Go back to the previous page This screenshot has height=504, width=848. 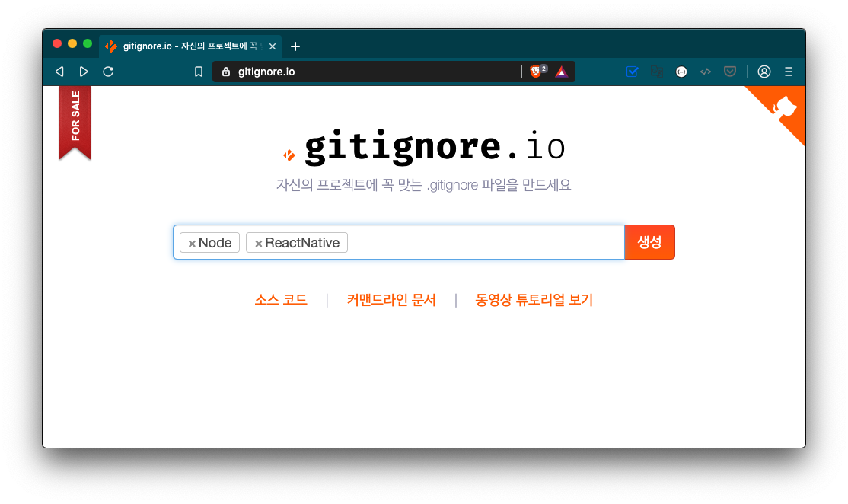pyautogui.click(x=59, y=72)
